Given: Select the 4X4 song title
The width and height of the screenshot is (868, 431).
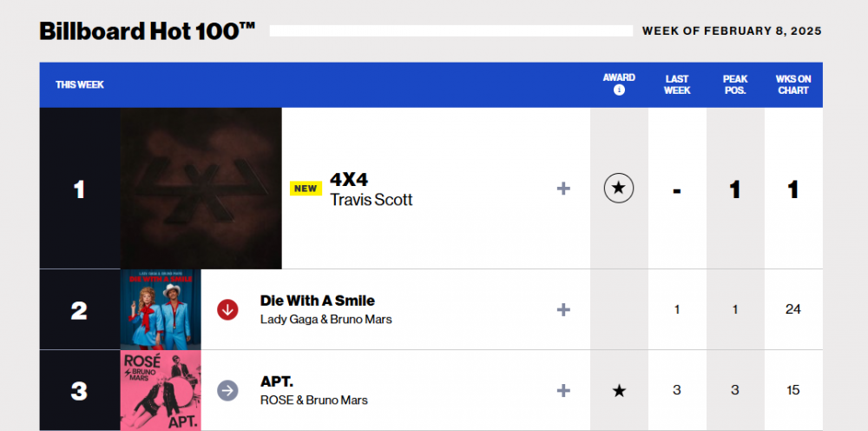Looking at the screenshot, I should (349, 180).
